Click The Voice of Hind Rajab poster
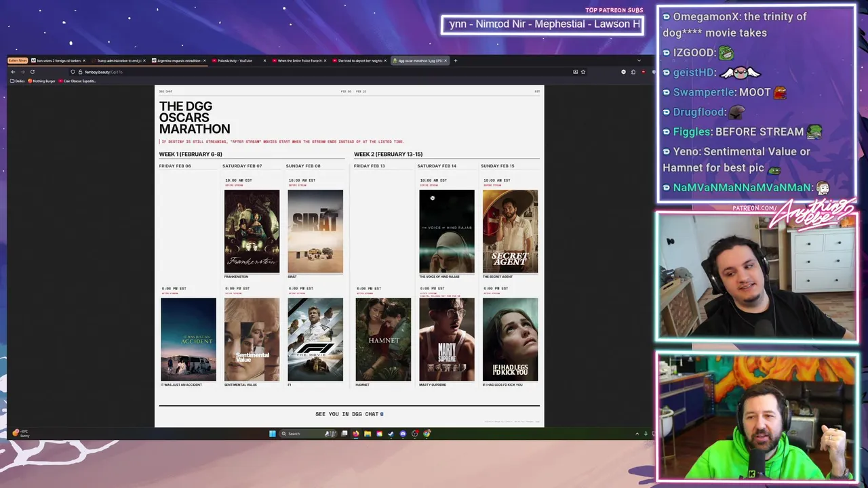The width and height of the screenshot is (868, 488). [447, 231]
